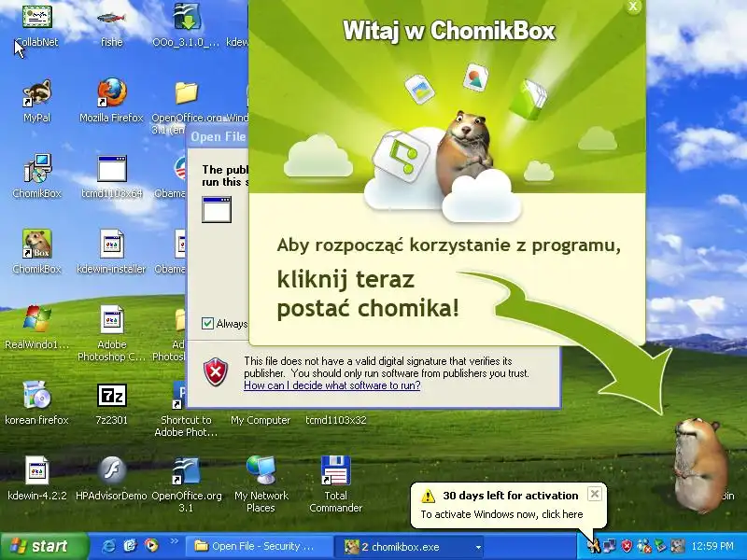Click the red shield warning icon in dialog

(216, 372)
